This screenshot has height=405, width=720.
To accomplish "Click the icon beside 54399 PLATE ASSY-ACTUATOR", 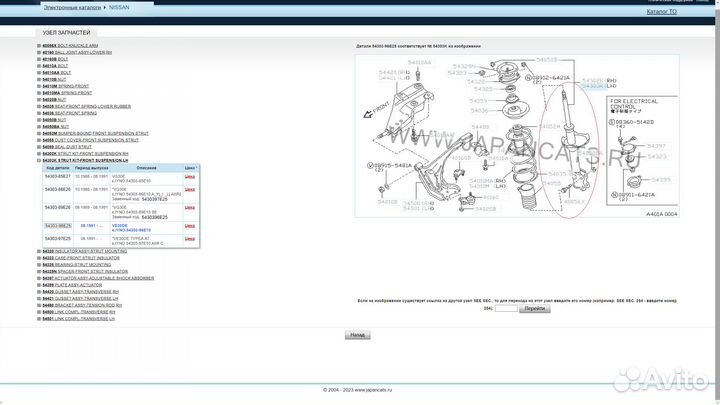I will [40, 284].
